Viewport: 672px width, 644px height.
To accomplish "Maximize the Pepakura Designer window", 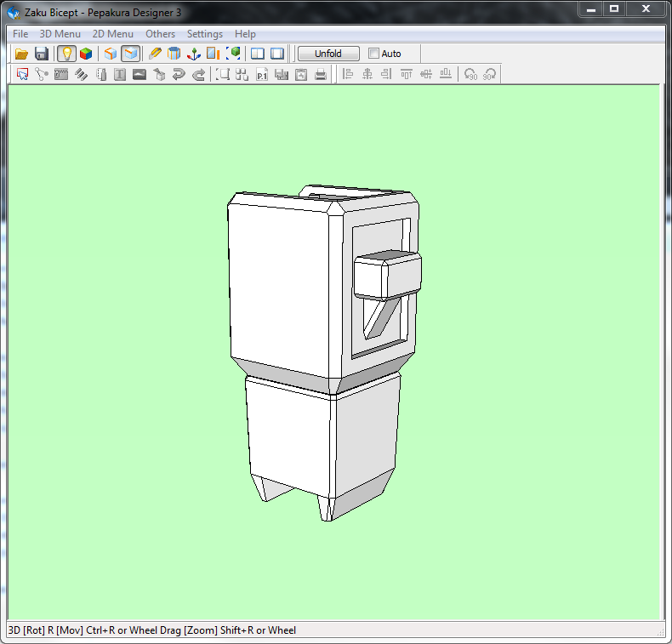I will pyautogui.click(x=614, y=9).
